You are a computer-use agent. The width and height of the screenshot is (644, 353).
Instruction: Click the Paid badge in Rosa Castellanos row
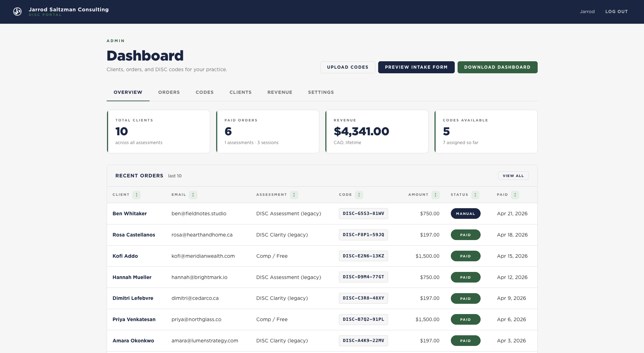tap(465, 235)
